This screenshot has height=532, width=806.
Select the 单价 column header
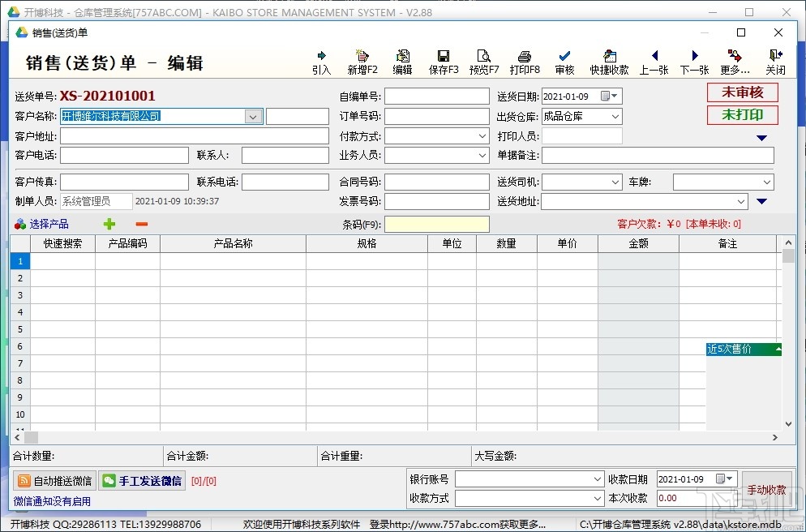[x=568, y=243]
